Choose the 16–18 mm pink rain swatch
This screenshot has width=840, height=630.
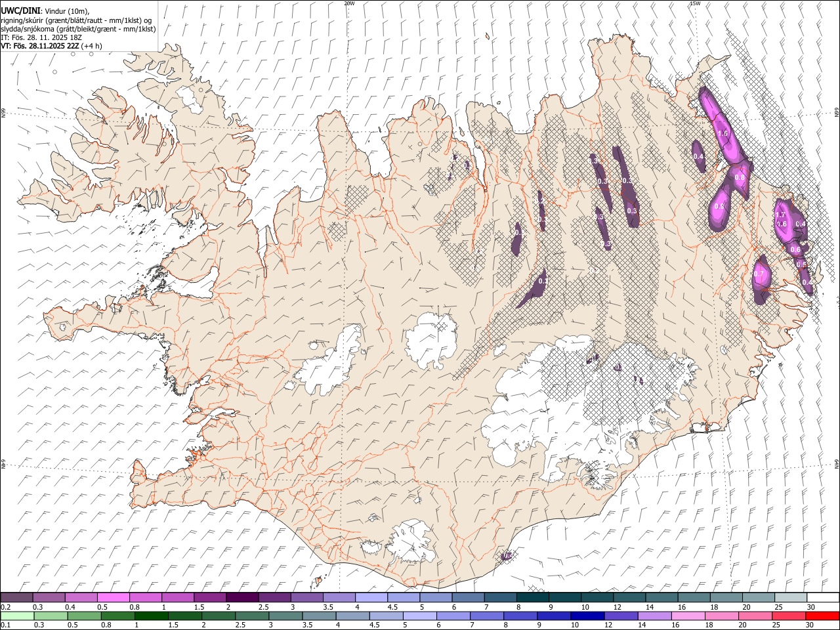[688, 616]
